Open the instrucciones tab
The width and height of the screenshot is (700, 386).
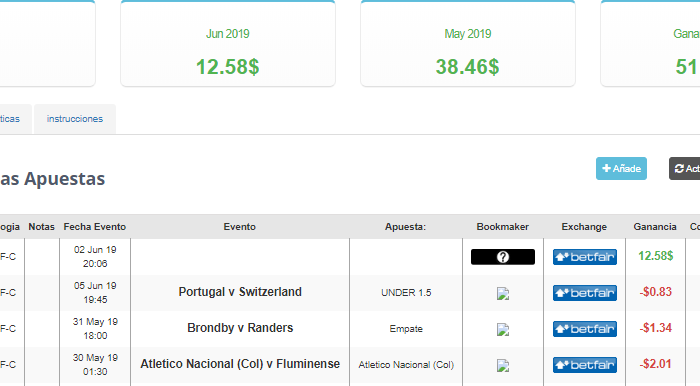[x=75, y=119]
